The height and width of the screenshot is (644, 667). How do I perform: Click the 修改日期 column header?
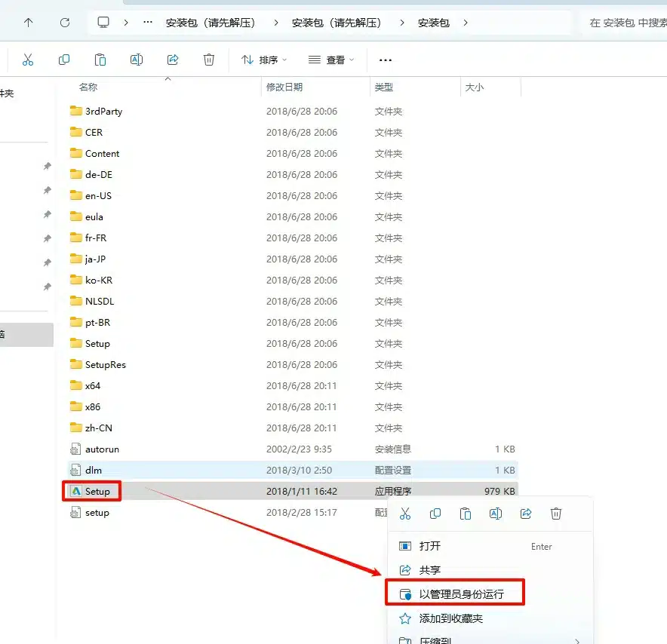pos(284,87)
